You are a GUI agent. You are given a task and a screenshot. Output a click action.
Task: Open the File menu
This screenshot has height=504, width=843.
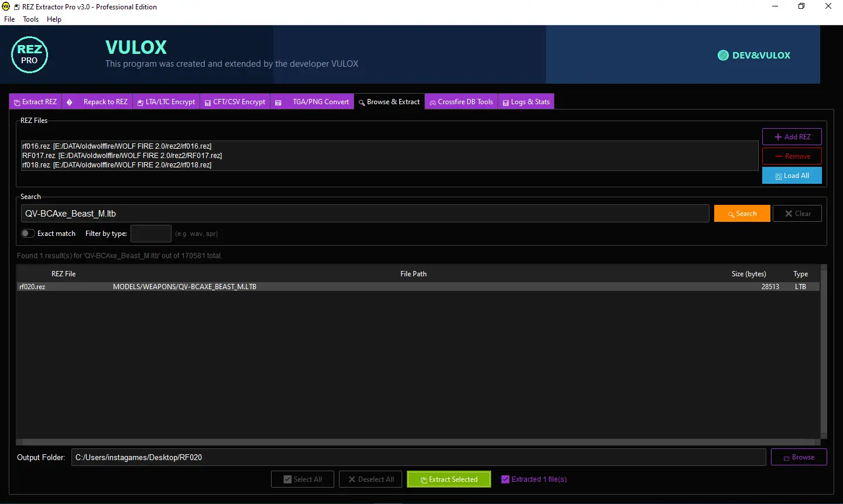click(x=9, y=19)
